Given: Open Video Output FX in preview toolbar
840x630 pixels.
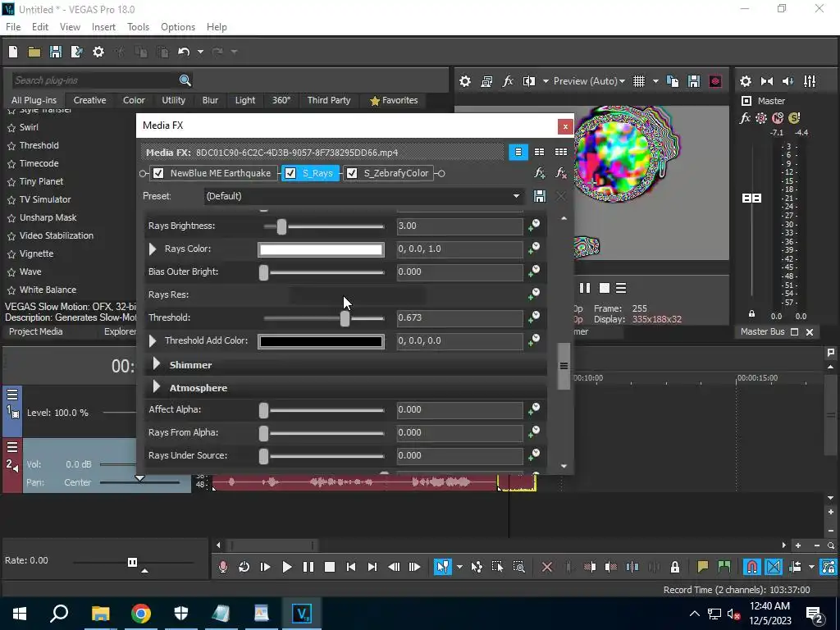Looking at the screenshot, I should click(508, 81).
